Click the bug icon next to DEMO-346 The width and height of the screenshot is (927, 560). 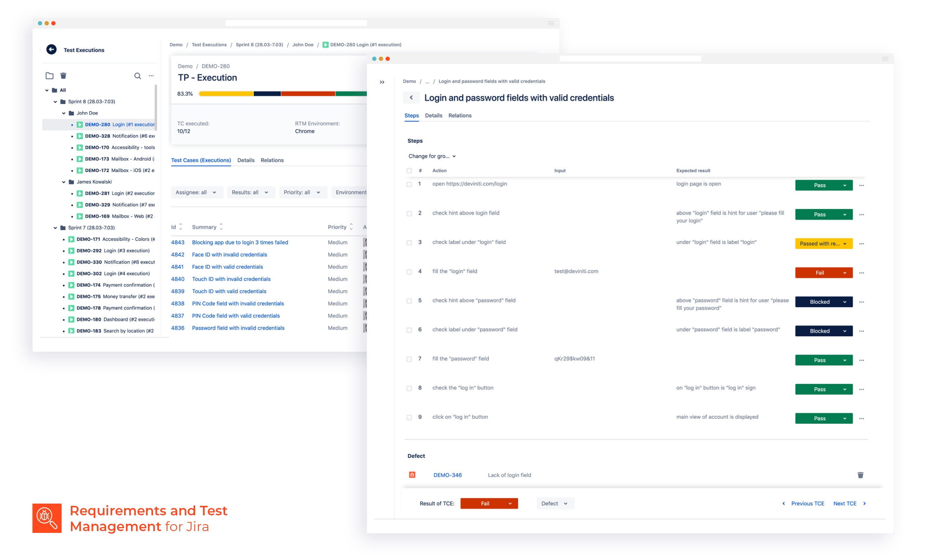413,476
